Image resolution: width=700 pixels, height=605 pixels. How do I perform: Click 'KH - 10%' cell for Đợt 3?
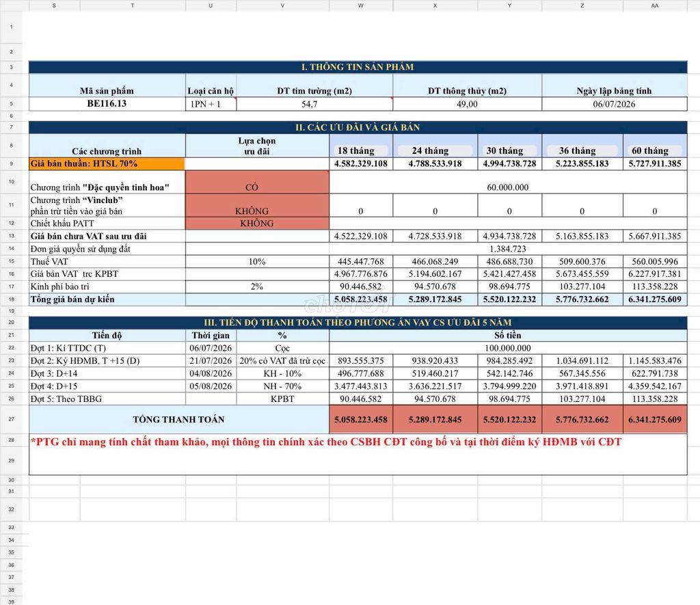tap(282, 374)
